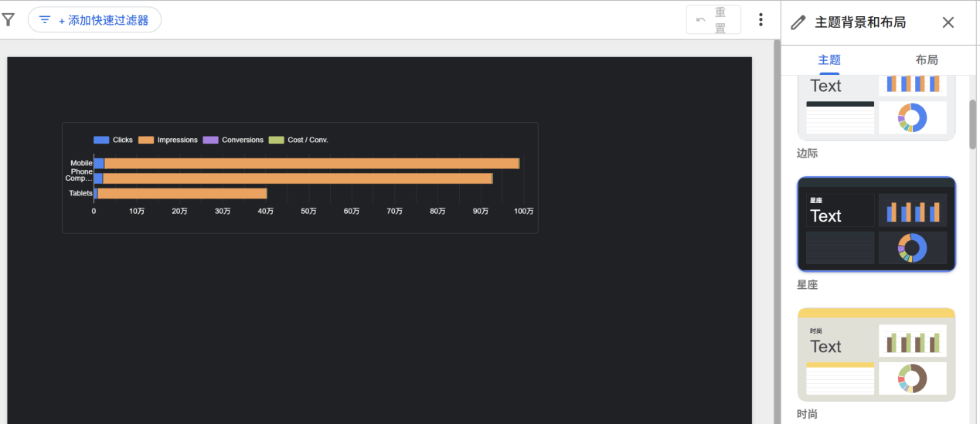Image resolution: width=980 pixels, height=424 pixels.
Task: Switch to the 布局 tab
Action: [x=926, y=59]
